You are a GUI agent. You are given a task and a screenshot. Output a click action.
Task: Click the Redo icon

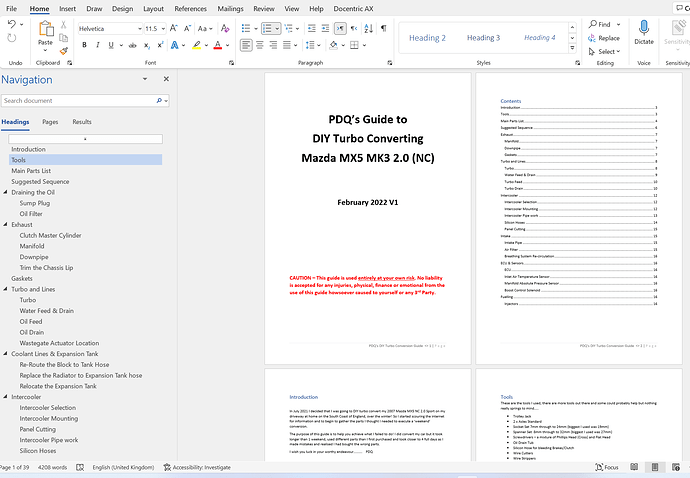click(11, 38)
